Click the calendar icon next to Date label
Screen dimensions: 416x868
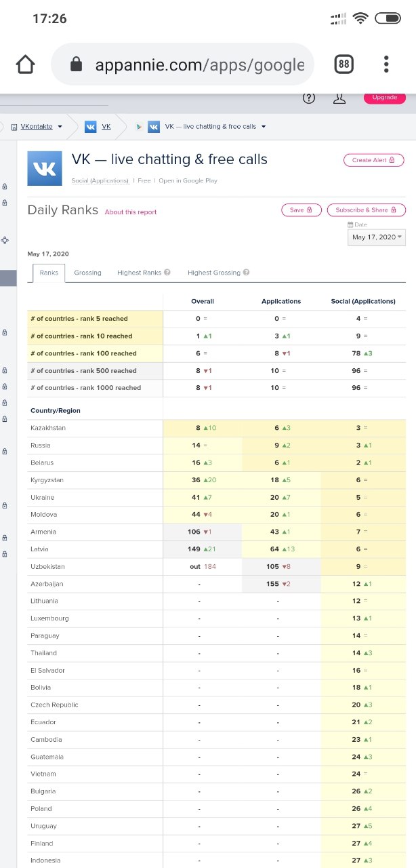(x=350, y=224)
